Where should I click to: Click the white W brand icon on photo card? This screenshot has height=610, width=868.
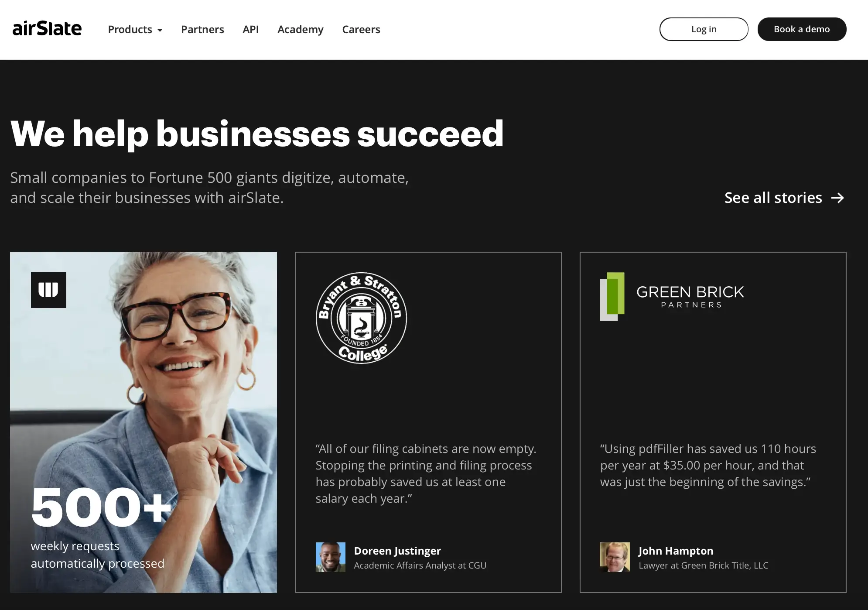[49, 290]
